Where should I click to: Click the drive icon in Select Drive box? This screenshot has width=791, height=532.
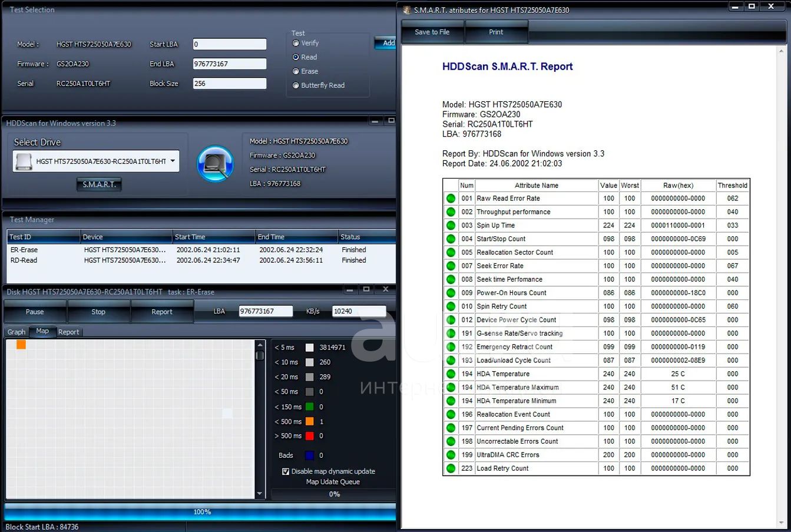pyautogui.click(x=24, y=161)
